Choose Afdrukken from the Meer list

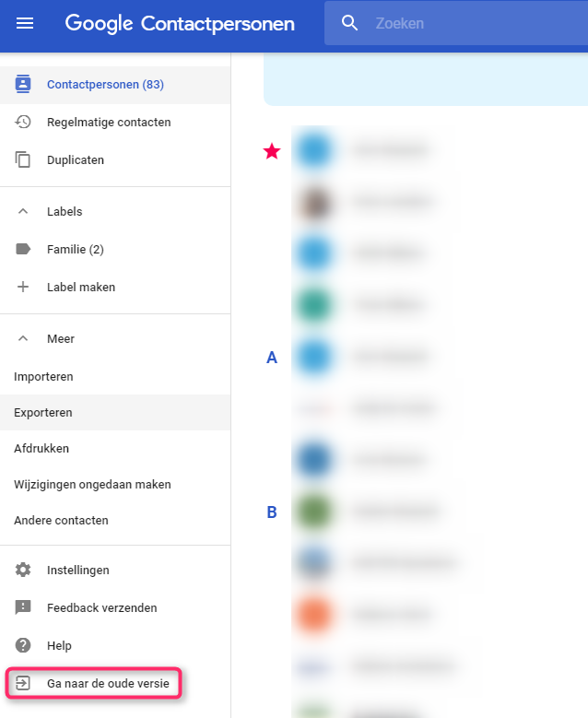tap(41, 448)
